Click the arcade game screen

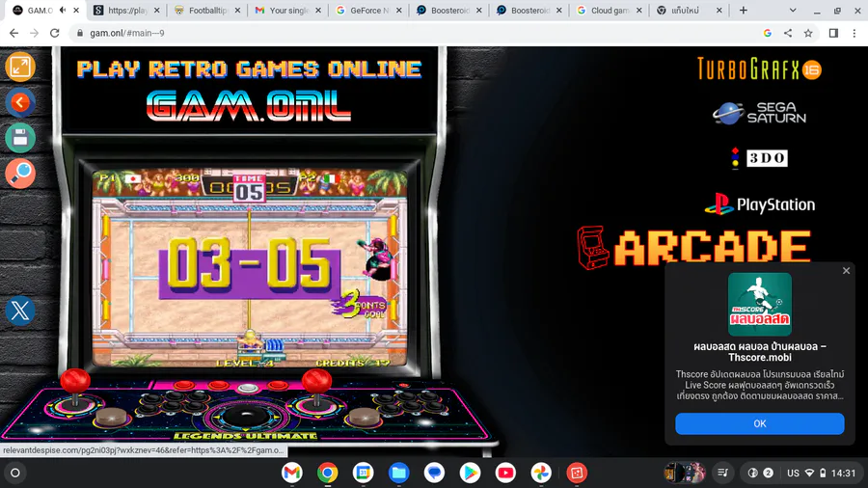[249, 268]
